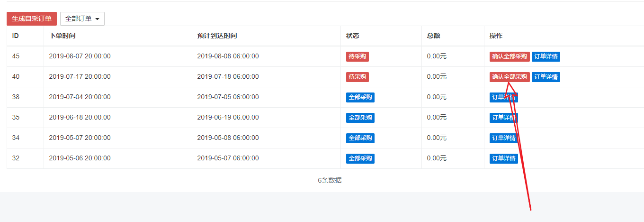
Task: Select the 预计到达时间 column header
Action: coord(217,36)
